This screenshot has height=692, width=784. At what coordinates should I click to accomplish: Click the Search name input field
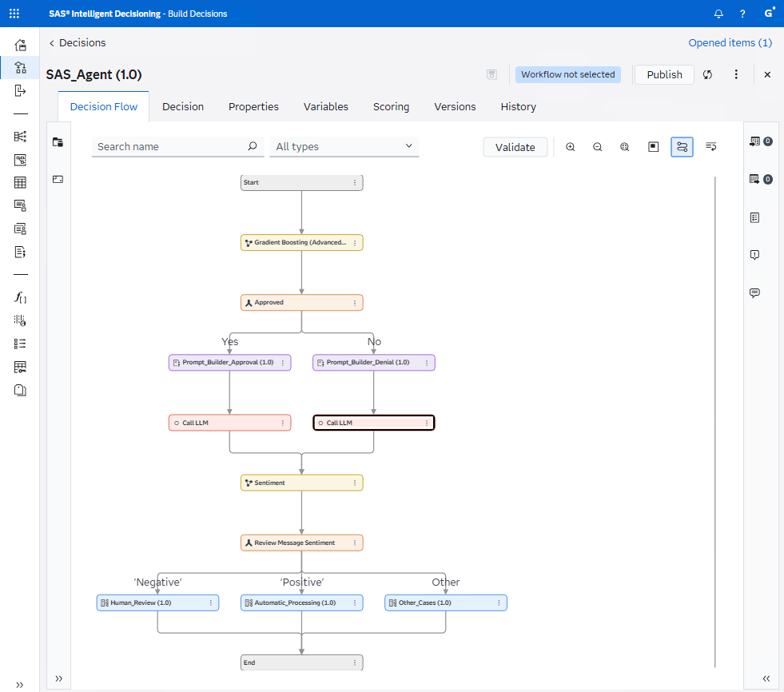168,147
